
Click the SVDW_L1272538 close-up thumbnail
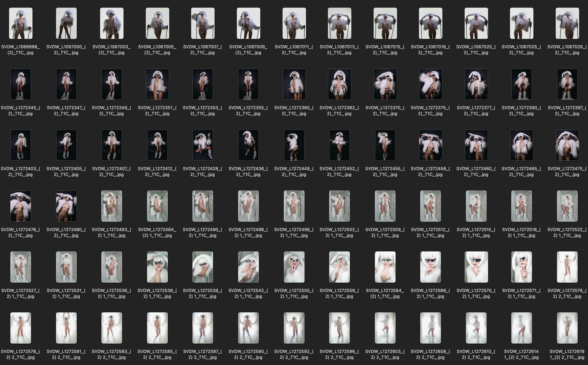pos(157,267)
